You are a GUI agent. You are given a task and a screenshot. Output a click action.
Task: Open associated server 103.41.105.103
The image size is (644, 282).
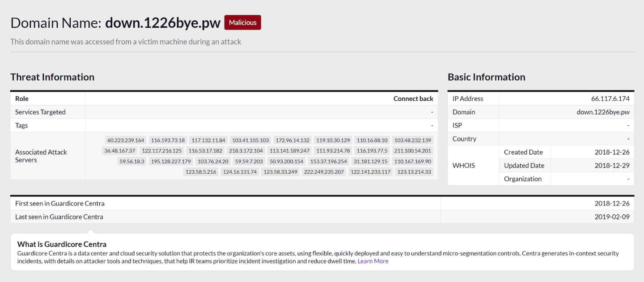click(250, 140)
